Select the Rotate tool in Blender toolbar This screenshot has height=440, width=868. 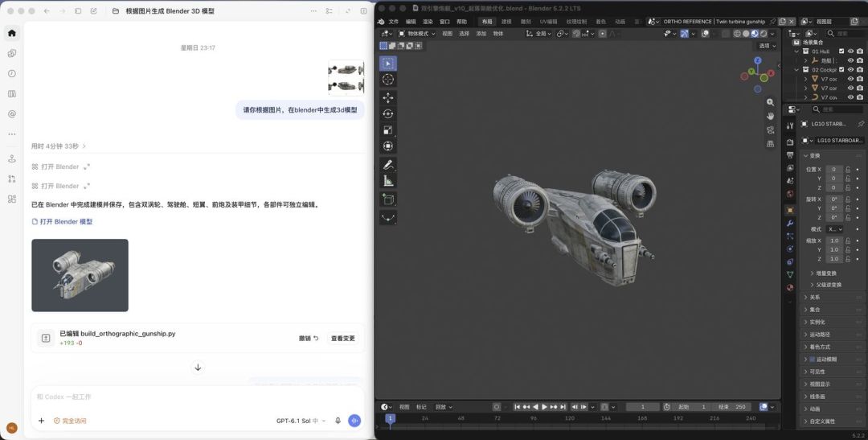(387, 114)
